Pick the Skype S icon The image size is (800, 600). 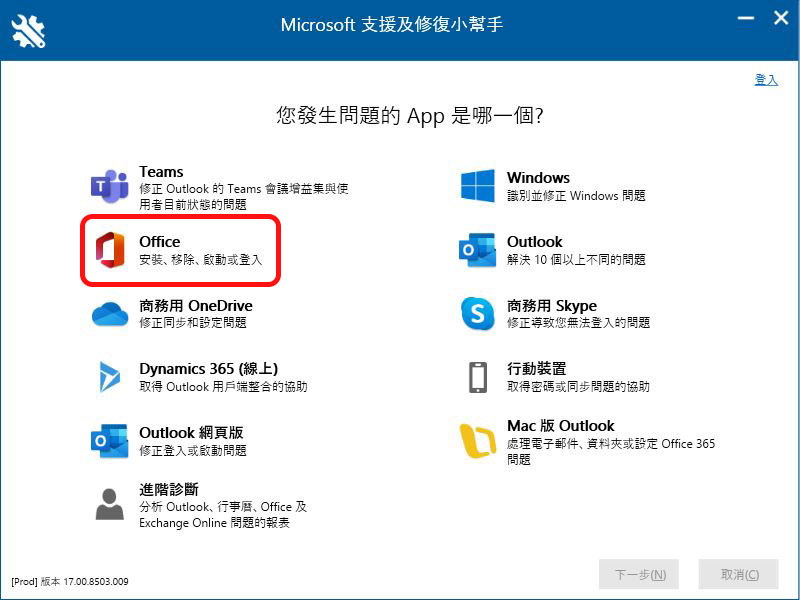[478, 313]
